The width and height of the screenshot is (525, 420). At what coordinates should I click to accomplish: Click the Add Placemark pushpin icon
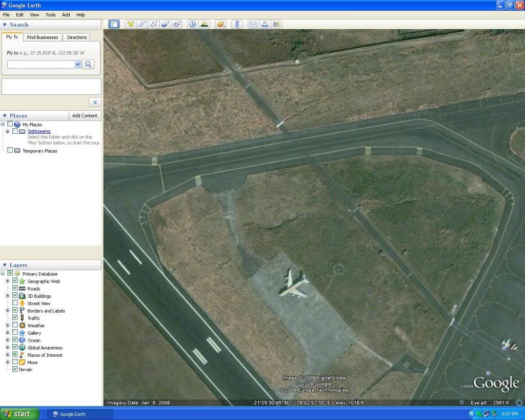(130, 24)
